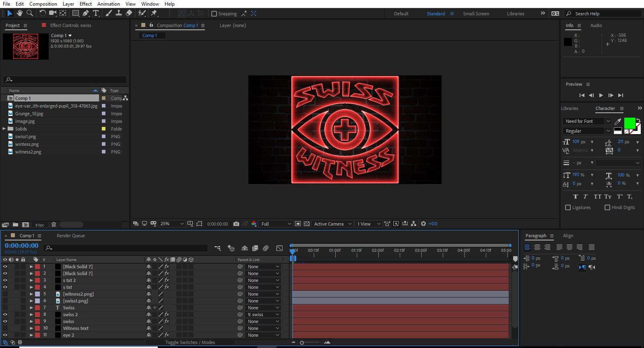The width and height of the screenshot is (644, 348).
Task: Switch to the Small Screen workspace
Action: [x=476, y=14]
